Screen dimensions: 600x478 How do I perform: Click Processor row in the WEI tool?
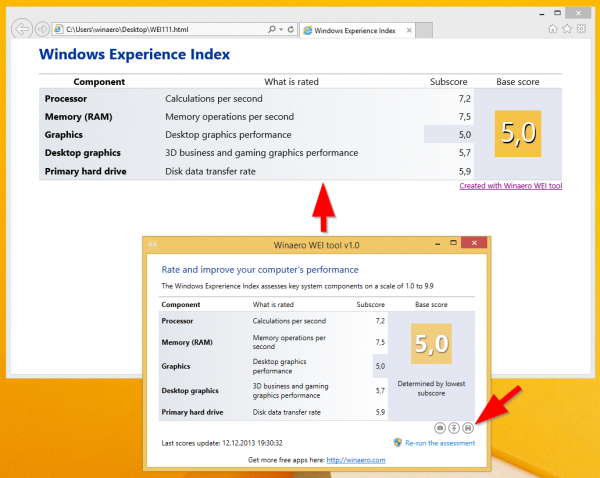coord(273,321)
